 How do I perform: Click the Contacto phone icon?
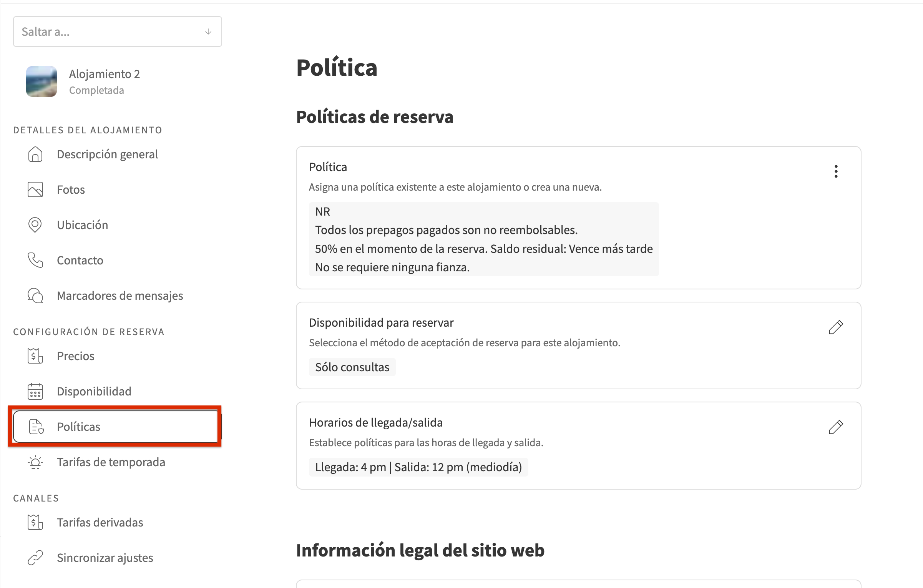point(35,261)
